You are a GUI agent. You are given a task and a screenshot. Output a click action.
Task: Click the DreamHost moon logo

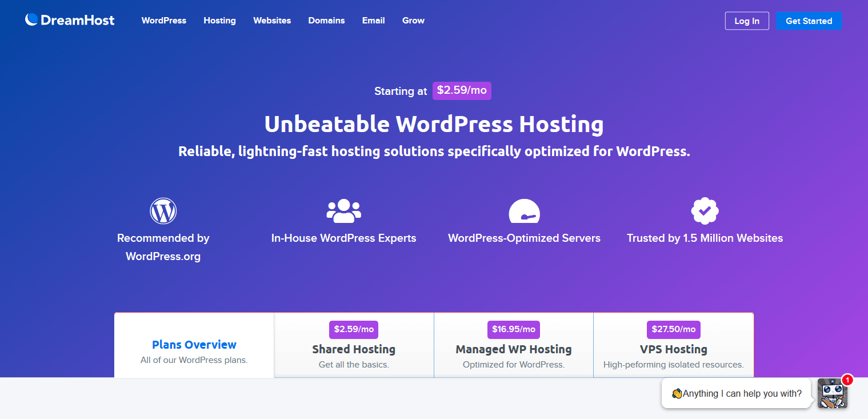(31, 20)
